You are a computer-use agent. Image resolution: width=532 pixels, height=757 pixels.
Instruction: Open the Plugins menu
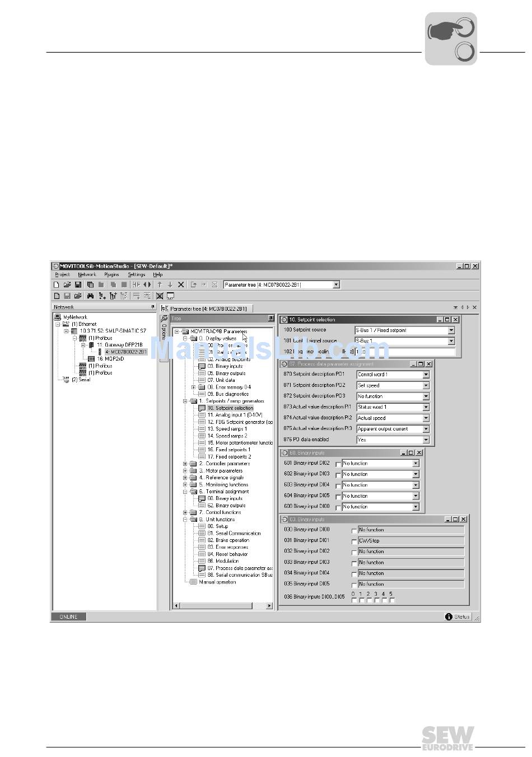tap(111, 274)
